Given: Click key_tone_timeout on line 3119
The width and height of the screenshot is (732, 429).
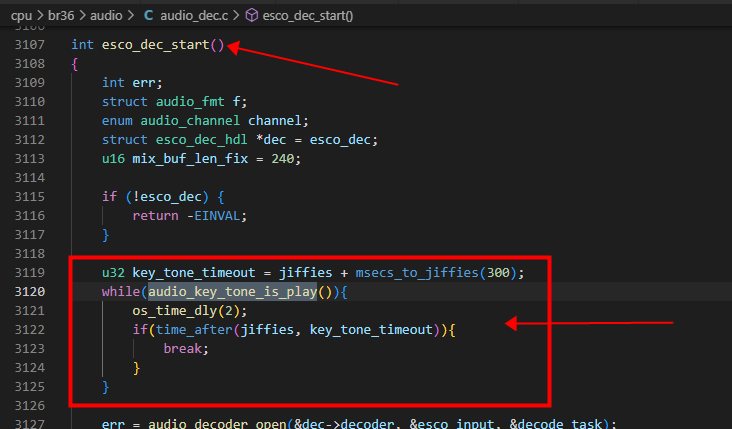Looking at the screenshot, I should click(194, 273).
